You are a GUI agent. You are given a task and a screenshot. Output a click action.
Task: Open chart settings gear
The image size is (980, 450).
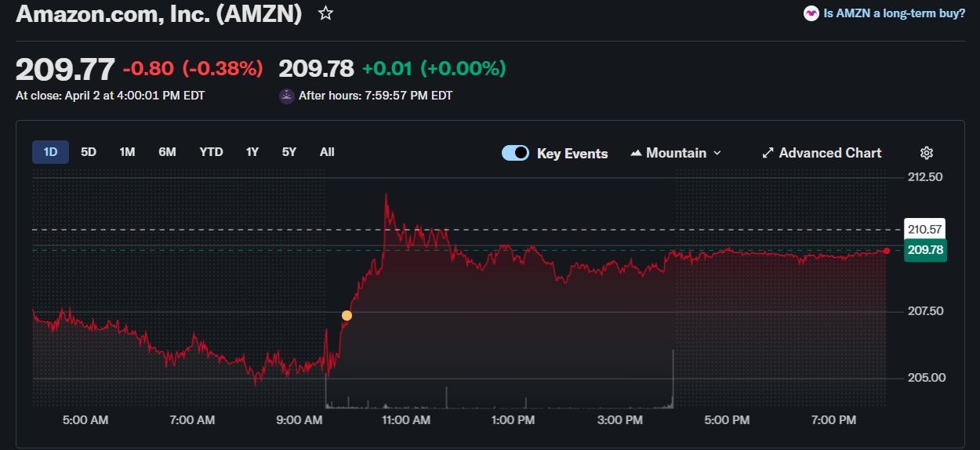coord(927,153)
